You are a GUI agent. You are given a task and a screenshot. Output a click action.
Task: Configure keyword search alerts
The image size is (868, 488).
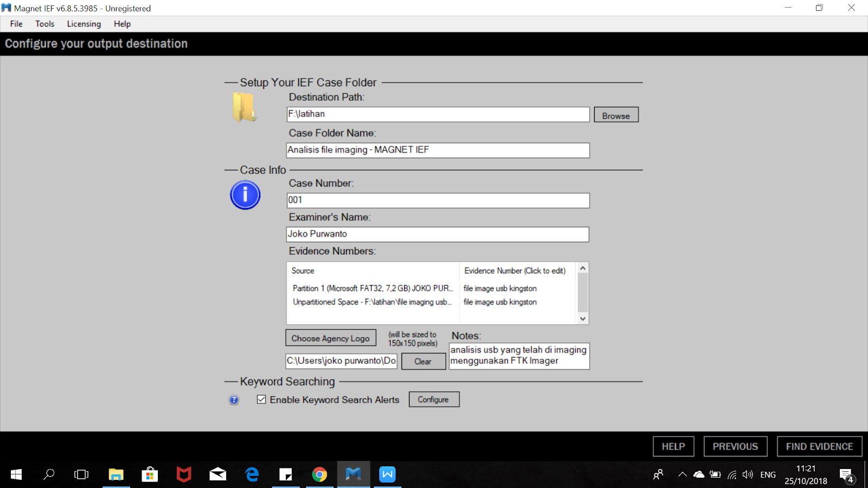coord(434,400)
